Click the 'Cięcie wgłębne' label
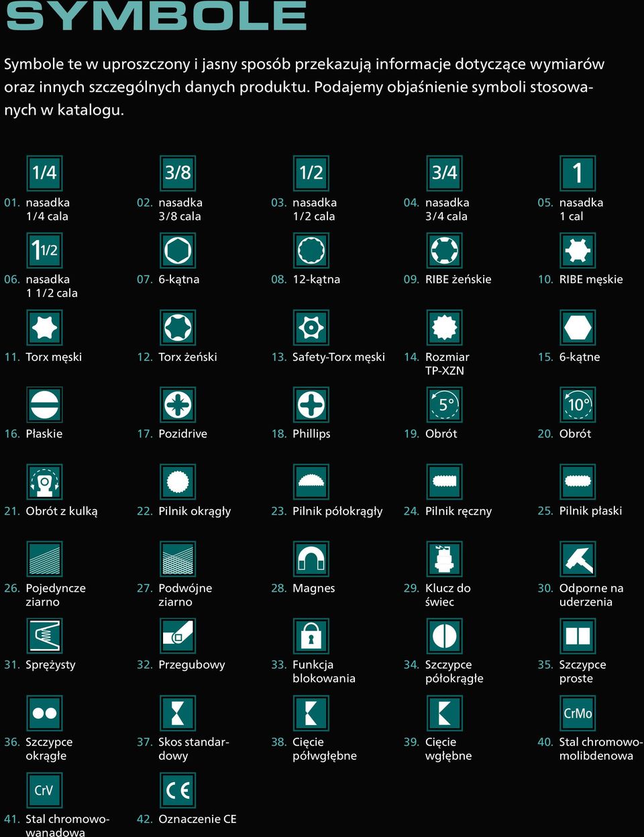Image resolution: width=644 pixels, height=837 pixels. coord(448,748)
